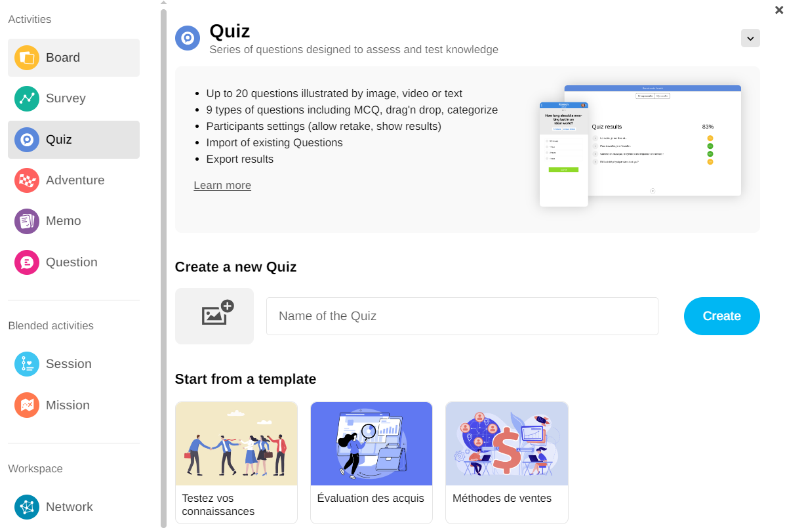Collapse the Quiz description with chevron
The width and height of the screenshot is (787, 532).
tap(750, 38)
